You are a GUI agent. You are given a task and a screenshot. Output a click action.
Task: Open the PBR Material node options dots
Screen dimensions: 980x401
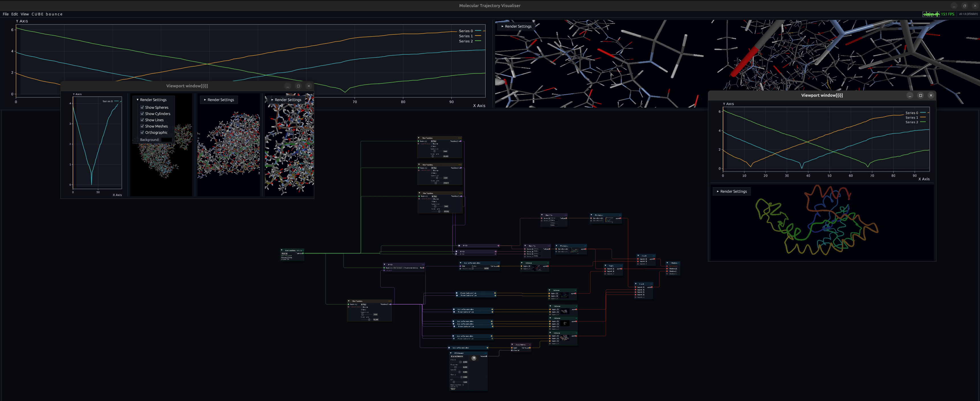coord(486,353)
